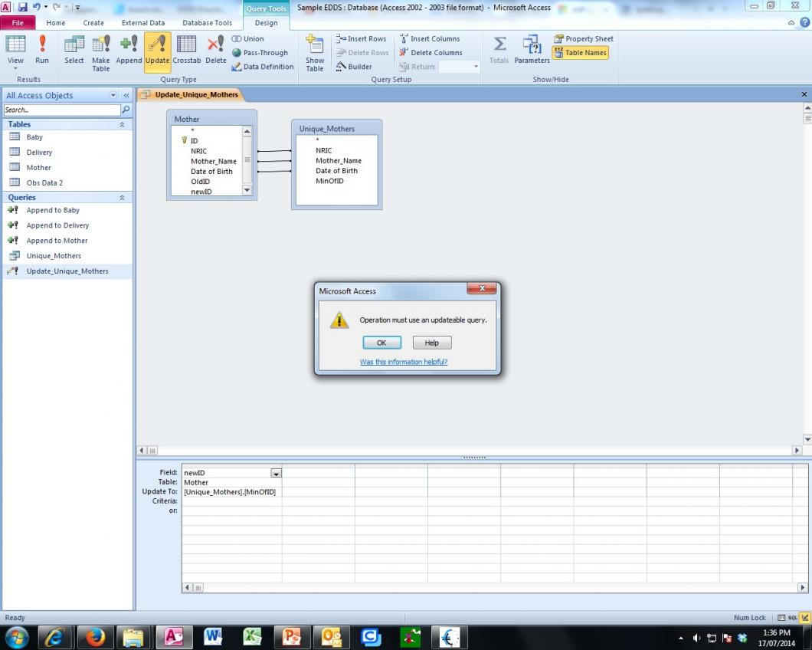
Task: Choose the Delete query type
Action: click(215, 50)
